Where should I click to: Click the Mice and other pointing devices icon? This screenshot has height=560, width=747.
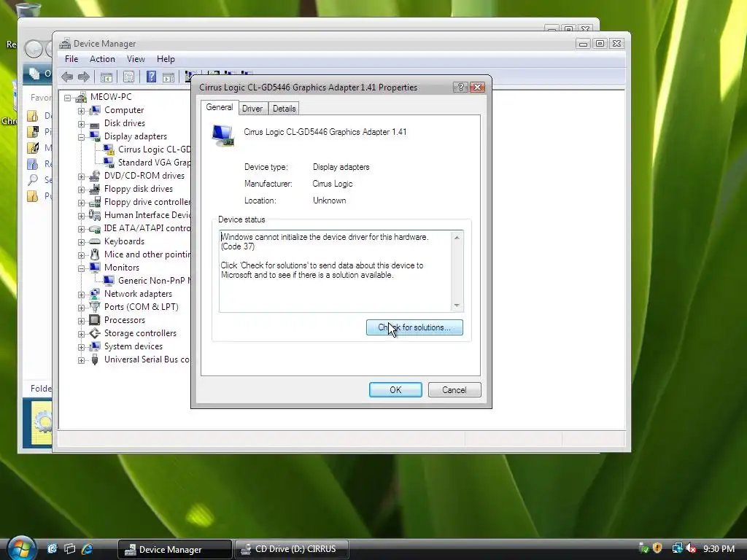pyautogui.click(x=95, y=254)
